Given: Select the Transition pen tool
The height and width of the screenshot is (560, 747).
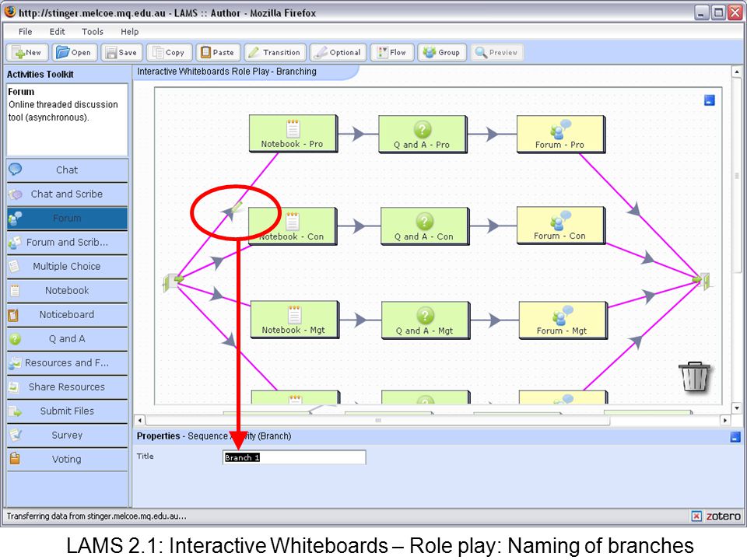Looking at the screenshot, I should pos(275,52).
